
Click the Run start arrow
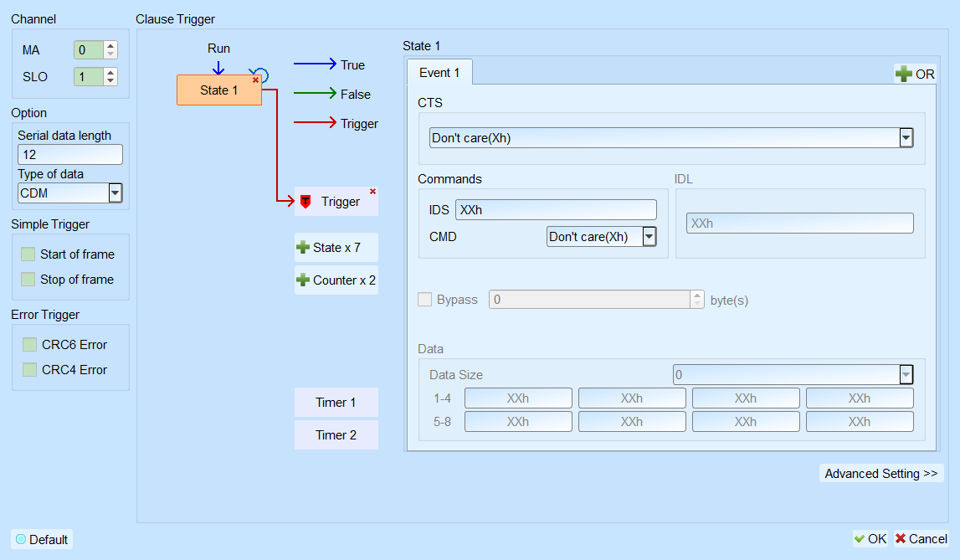[x=218, y=67]
